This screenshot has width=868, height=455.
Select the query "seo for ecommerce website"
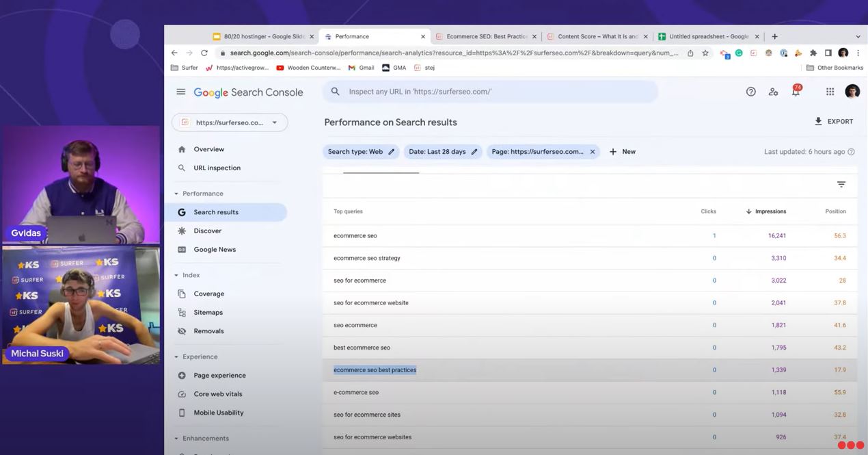371,303
